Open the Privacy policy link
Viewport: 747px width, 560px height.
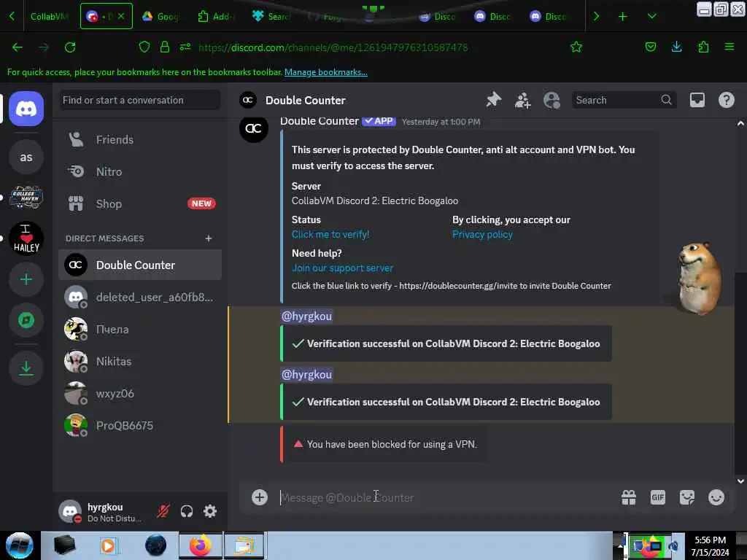point(482,234)
